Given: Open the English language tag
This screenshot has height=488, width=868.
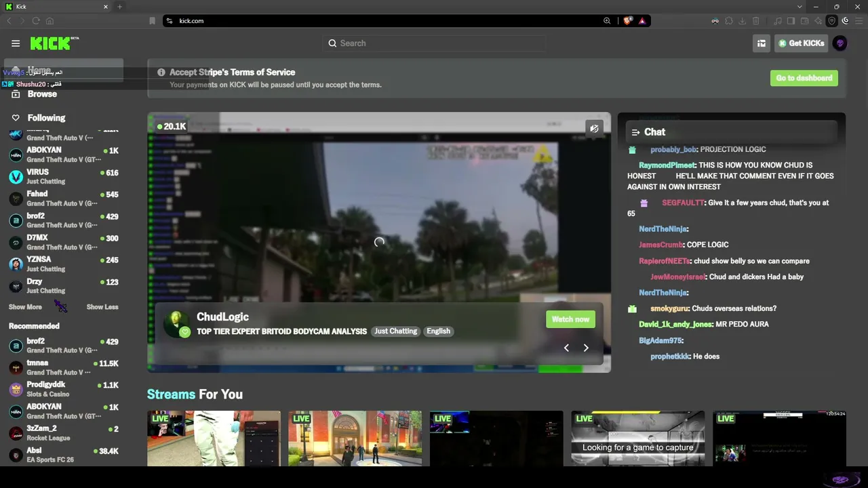Looking at the screenshot, I should click(438, 331).
